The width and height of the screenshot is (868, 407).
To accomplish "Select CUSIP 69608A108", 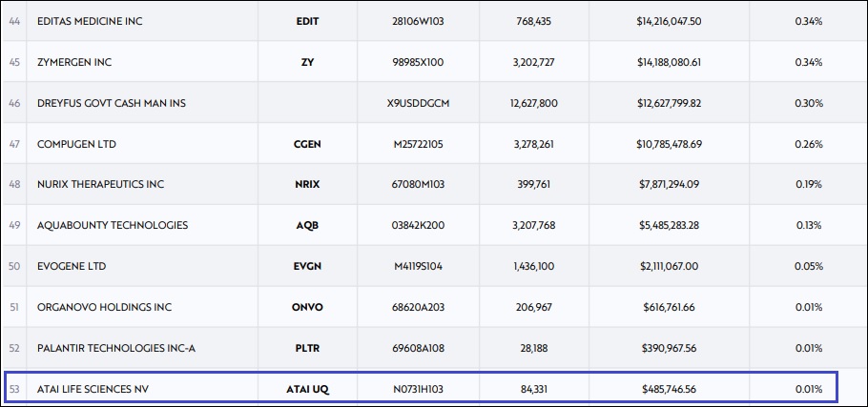I will 418,349.
